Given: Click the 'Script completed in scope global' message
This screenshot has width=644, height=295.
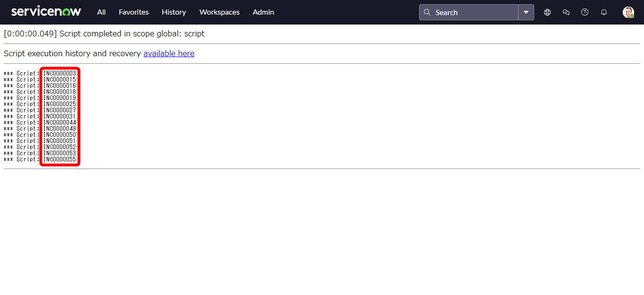Looking at the screenshot, I should click(x=132, y=34).
